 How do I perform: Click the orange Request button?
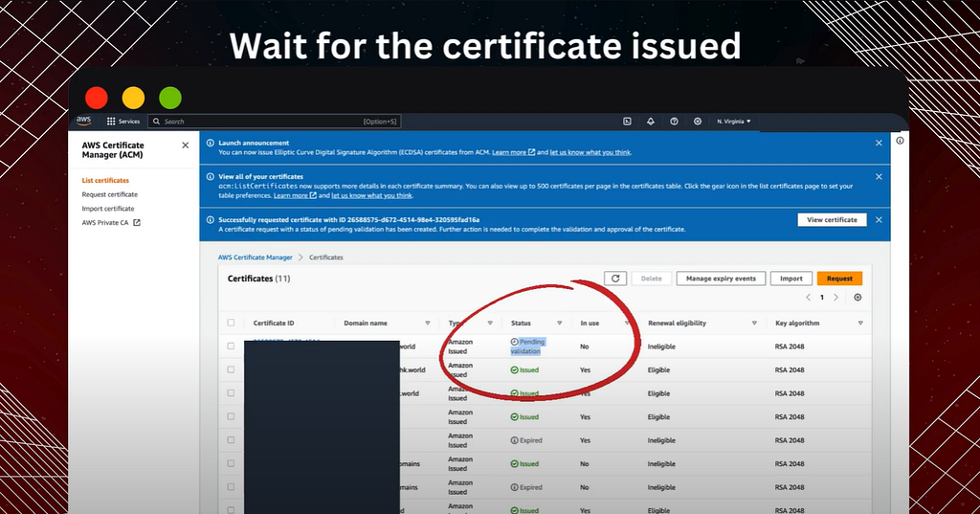point(839,279)
